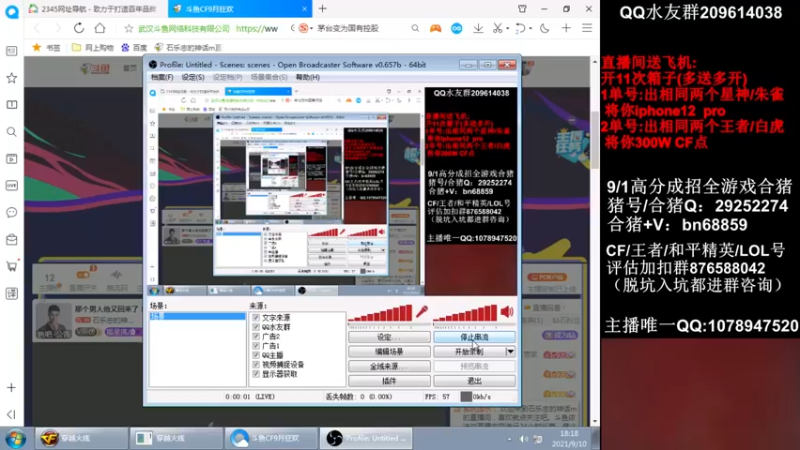The height and width of the screenshot is (450, 800).
Task: Click the 停止串流 button
Action: coord(474,337)
